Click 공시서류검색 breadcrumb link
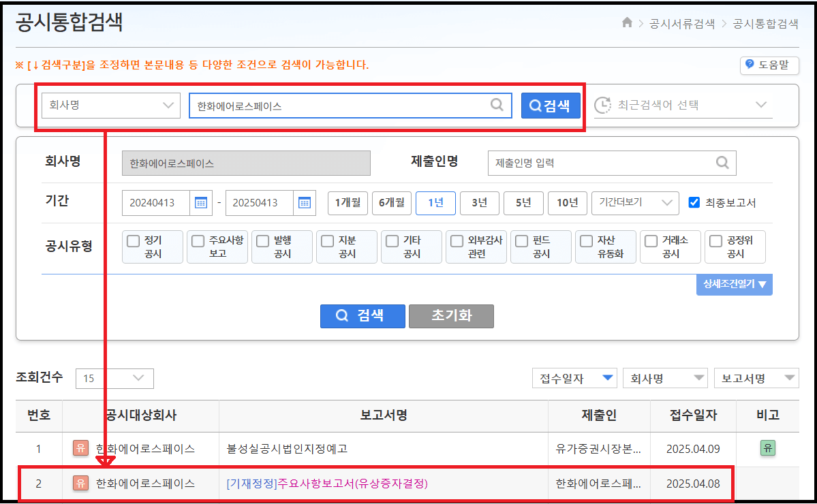Screen dimensions: 817x504 [x=682, y=23]
